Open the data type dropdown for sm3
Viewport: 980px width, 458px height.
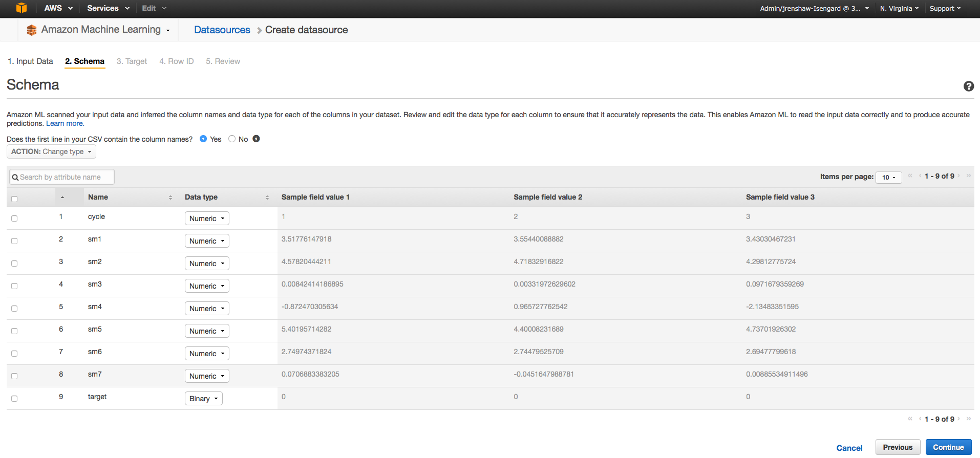click(x=207, y=286)
